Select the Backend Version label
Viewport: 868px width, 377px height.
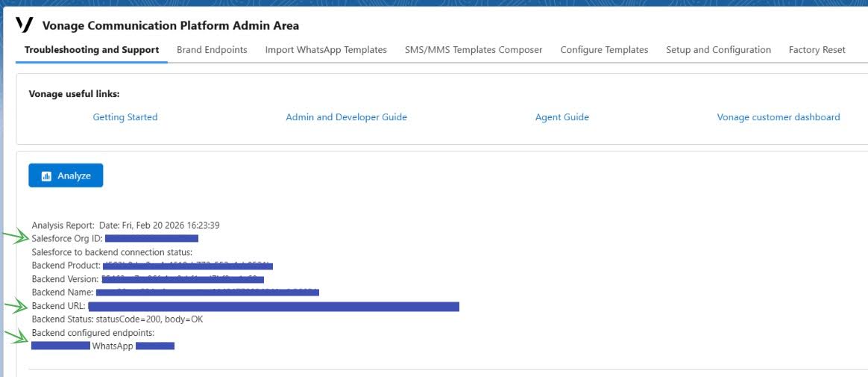coord(66,279)
